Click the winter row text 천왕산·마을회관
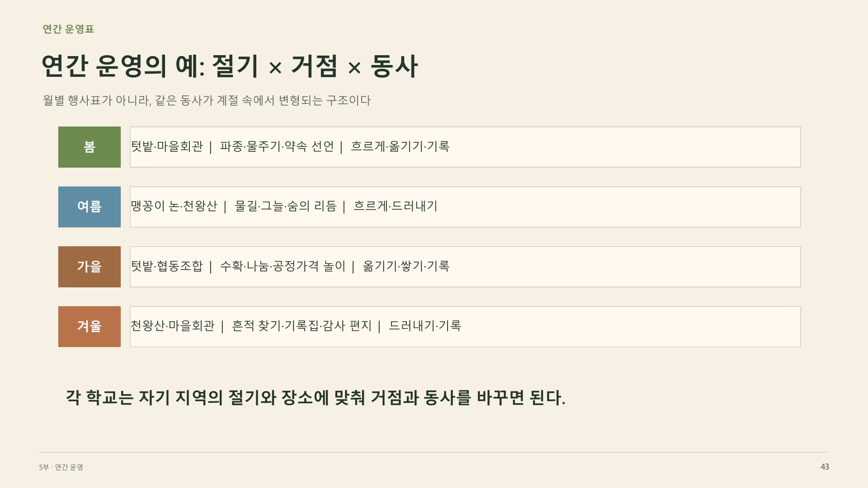 [x=173, y=326]
